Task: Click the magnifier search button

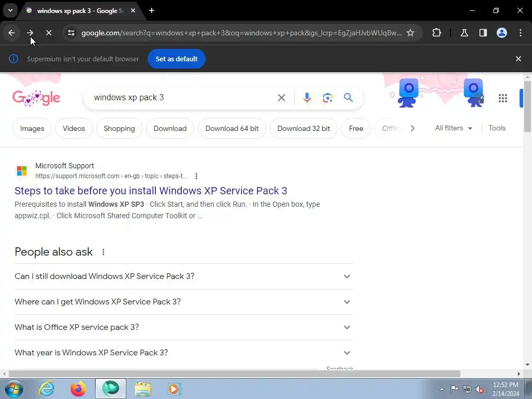Action: click(348, 98)
